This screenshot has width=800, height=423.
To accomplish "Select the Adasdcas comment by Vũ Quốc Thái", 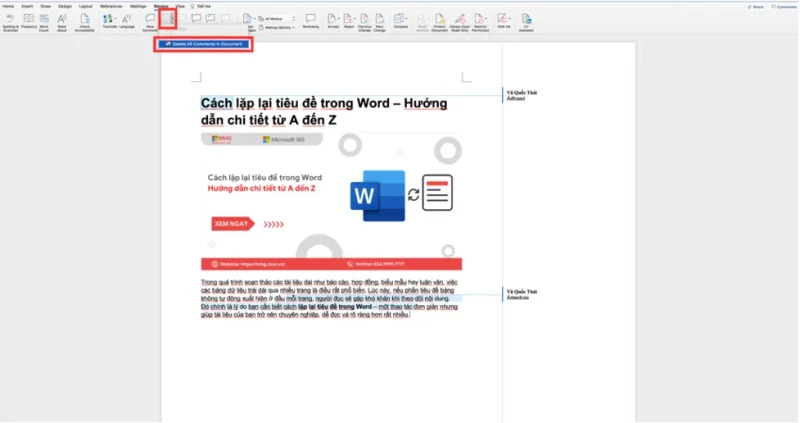I will click(521, 294).
